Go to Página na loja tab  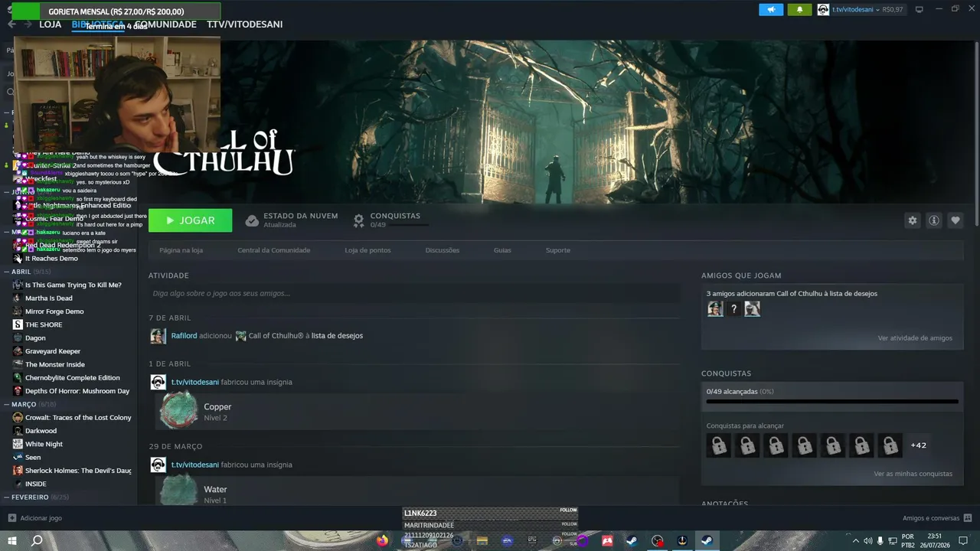[x=181, y=250]
